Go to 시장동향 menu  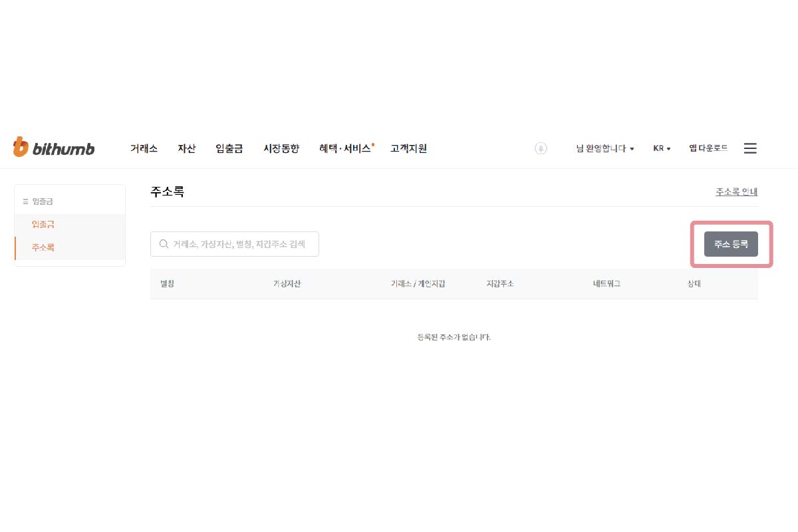click(x=281, y=148)
